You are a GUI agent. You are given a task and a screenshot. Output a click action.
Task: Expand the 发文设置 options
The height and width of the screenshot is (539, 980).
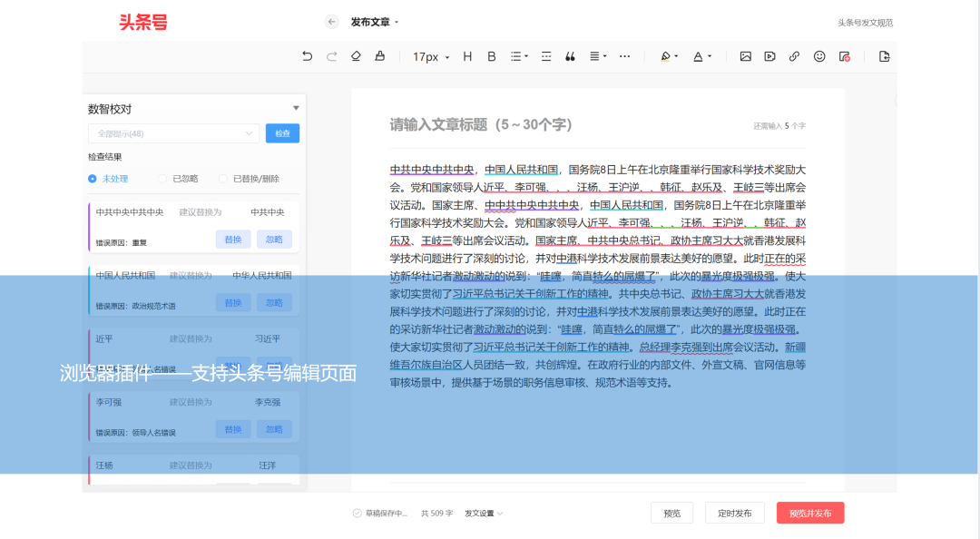pyautogui.click(x=484, y=514)
